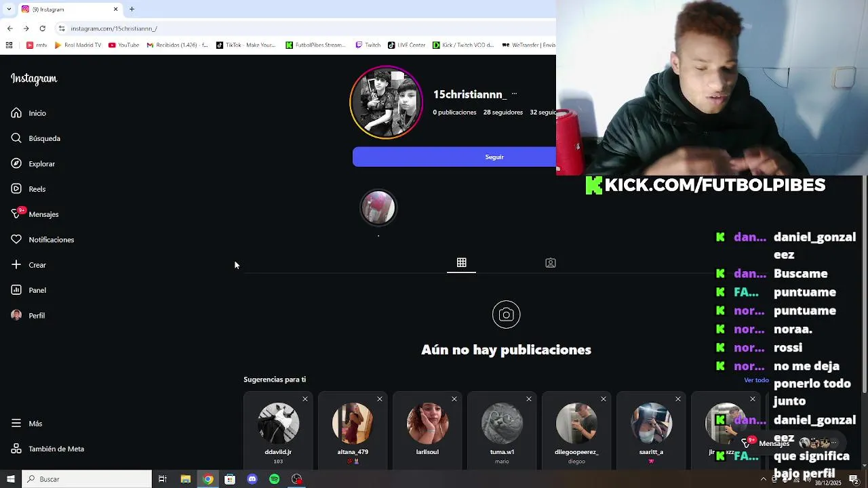Dismiss ddavild.jr suggestion
This screenshot has height=488, width=868.
coord(305,399)
